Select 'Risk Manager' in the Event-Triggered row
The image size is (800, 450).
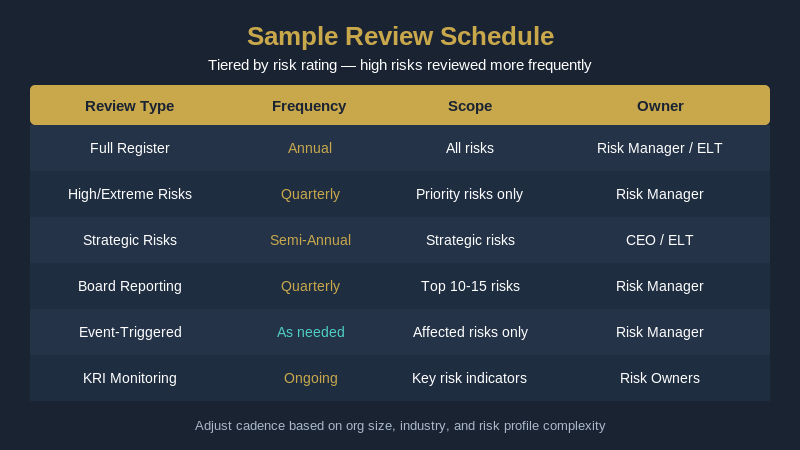tap(660, 332)
